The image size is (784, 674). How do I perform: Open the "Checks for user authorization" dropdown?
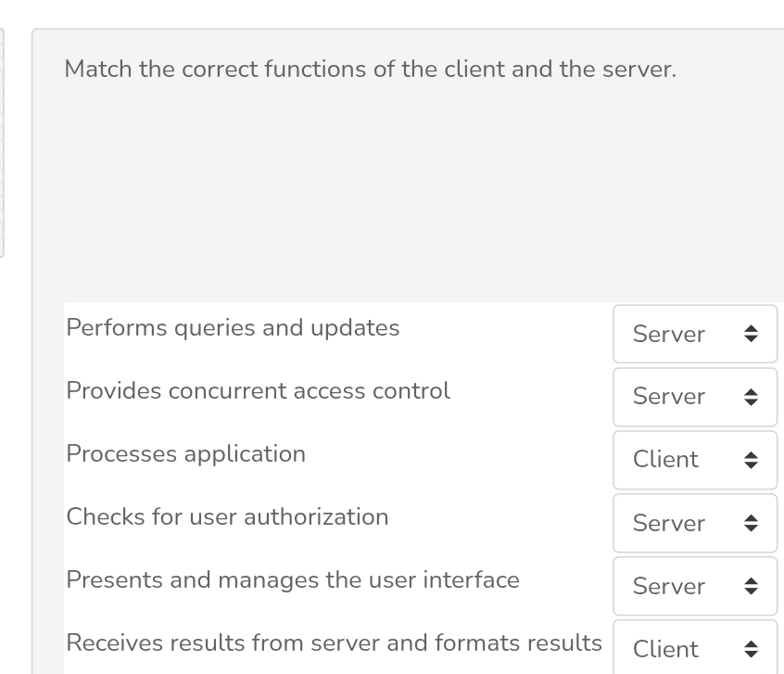(x=695, y=523)
